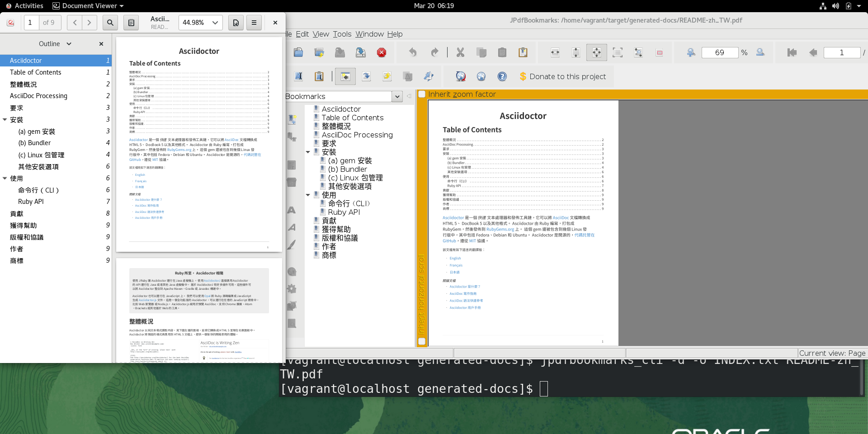This screenshot has height=434, width=868.
Task: Toggle the fit width button
Action: 555,52
